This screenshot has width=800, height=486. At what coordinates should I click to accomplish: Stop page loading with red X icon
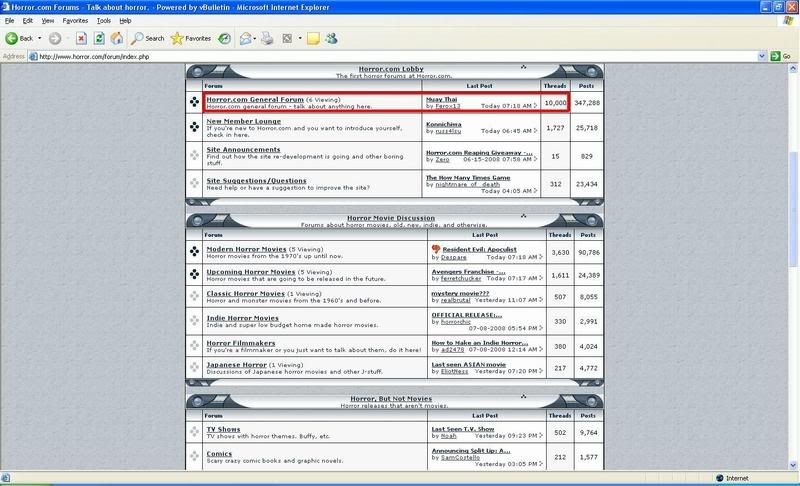point(81,38)
